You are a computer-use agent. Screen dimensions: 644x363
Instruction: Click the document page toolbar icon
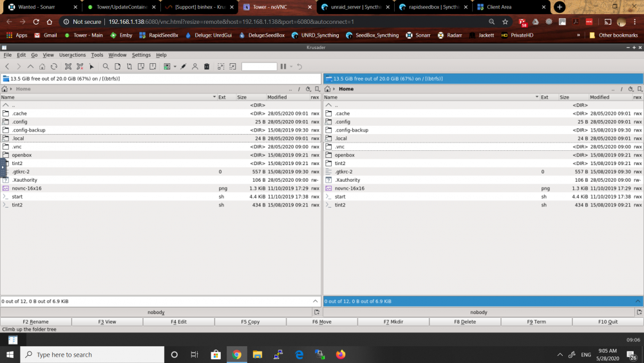point(117,66)
